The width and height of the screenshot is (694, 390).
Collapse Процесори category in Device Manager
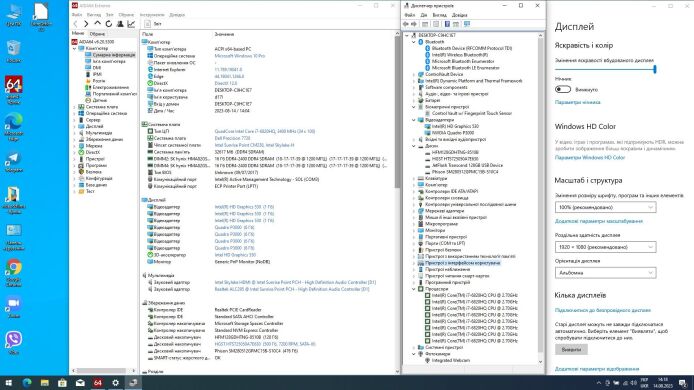414,289
